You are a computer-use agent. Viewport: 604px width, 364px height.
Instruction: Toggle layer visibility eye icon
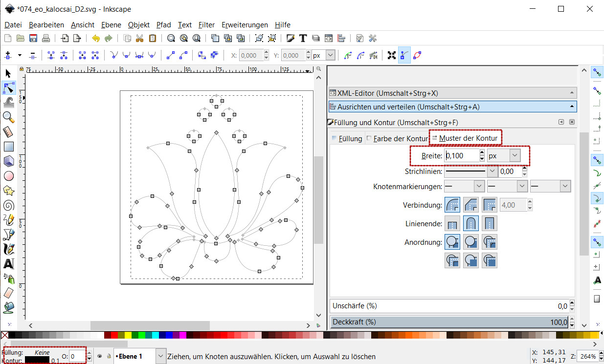(x=99, y=356)
